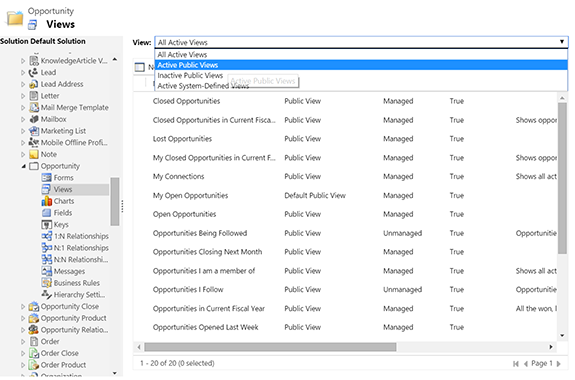Image resolution: width=575 pixels, height=380 pixels.
Task: Expand the Mailbox tree node
Action: (23, 119)
